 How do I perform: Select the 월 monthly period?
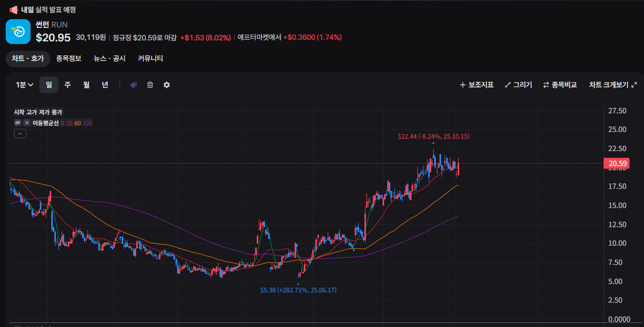point(86,85)
